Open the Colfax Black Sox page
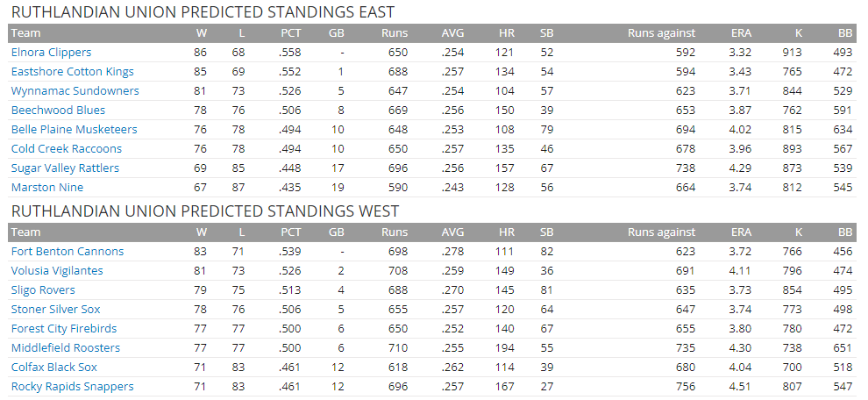Image resolution: width=868 pixels, height=400 pixels. (x=54, y=368)
